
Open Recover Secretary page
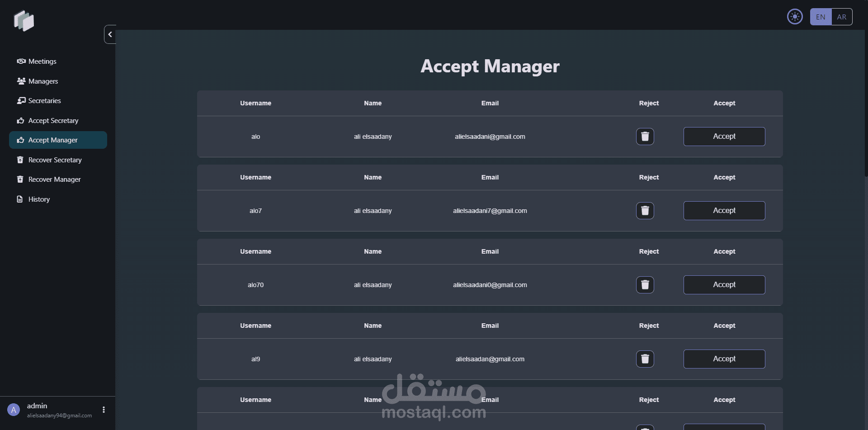point(58,160)
